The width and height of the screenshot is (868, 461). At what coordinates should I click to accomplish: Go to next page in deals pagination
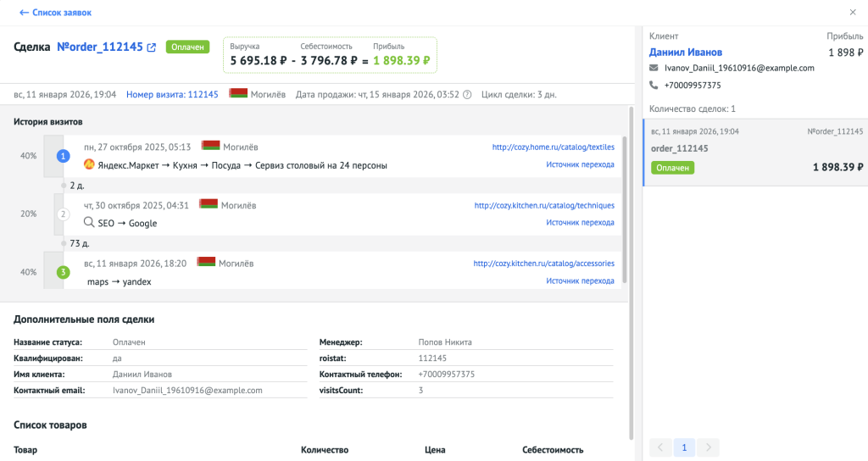(709, 447)
